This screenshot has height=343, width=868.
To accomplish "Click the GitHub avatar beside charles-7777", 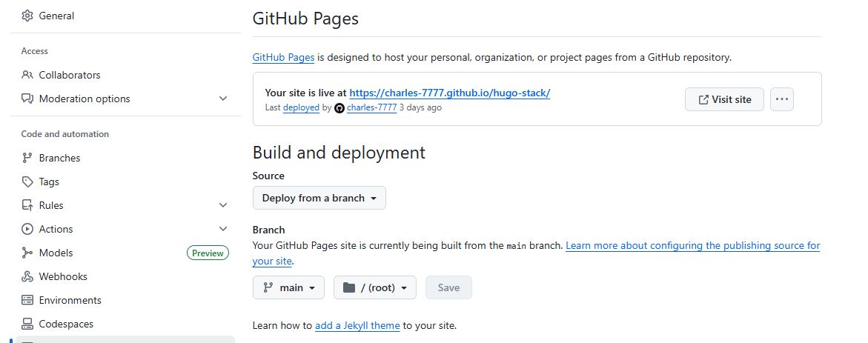I will [340, 108].
